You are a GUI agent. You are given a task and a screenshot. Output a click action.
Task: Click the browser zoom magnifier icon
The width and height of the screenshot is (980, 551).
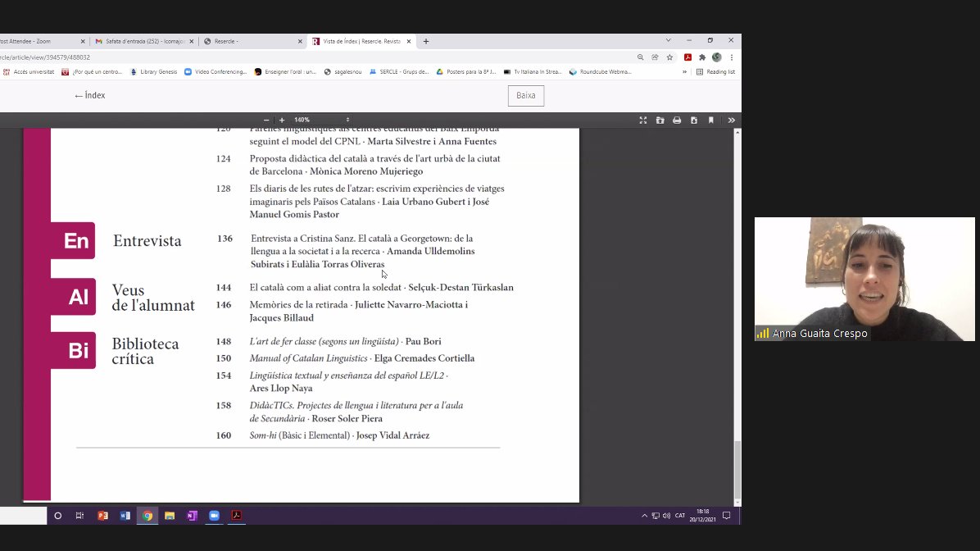click(641, 57)
